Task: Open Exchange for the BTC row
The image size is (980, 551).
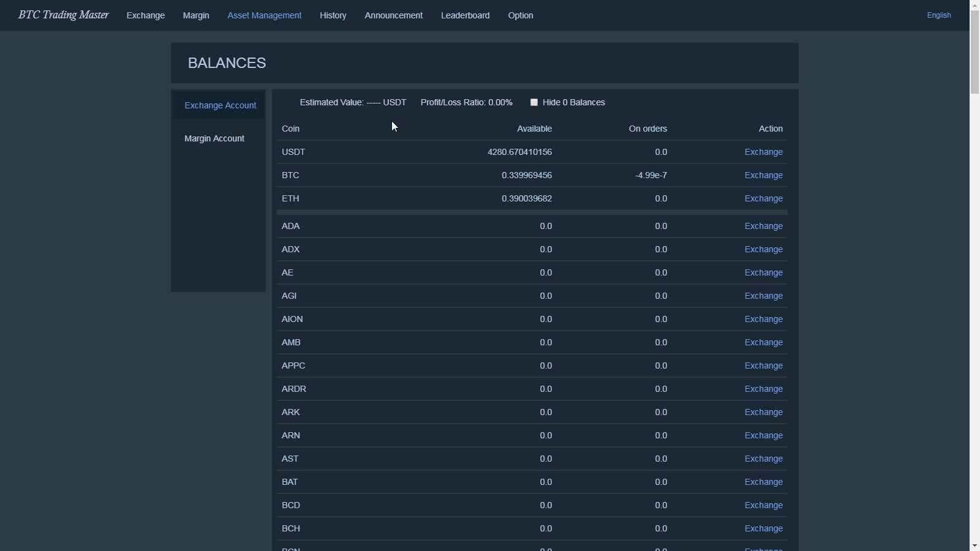Action: (763, 175)
